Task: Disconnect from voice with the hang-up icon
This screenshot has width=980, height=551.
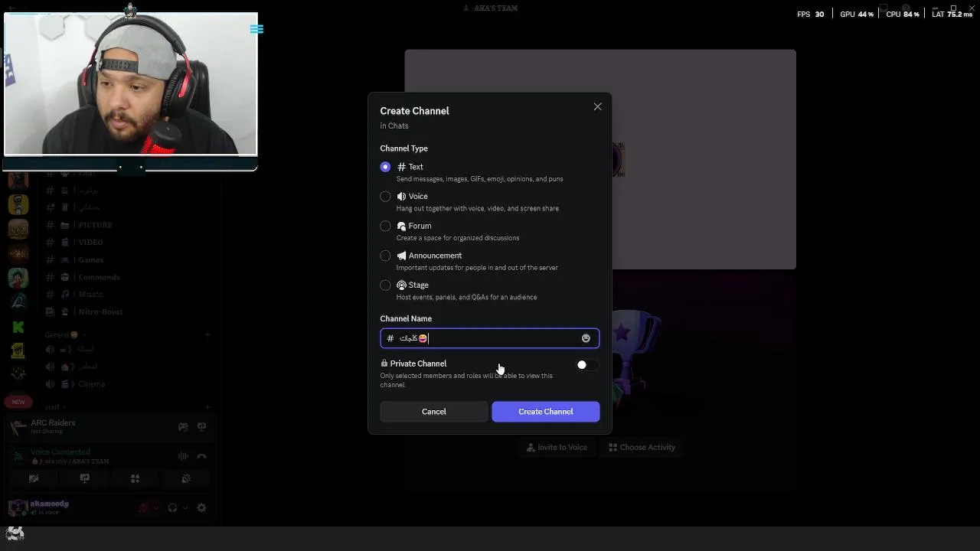Action: point(201,456)
